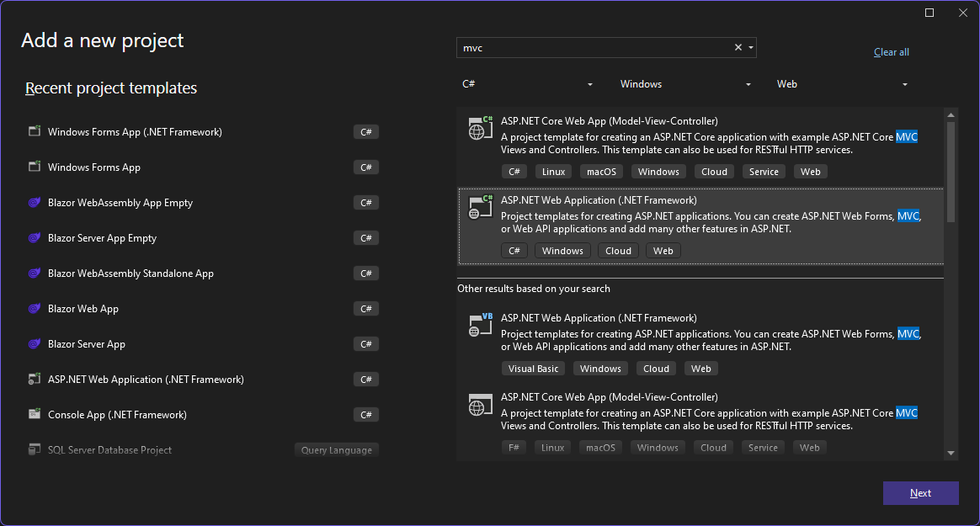Select the Windows Forms App recent template
Viewport: 980px width, 526px height.
click(94, 167)
